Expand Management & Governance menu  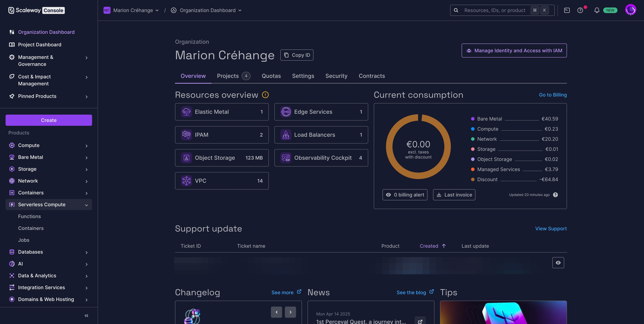[x=49, y=61]
